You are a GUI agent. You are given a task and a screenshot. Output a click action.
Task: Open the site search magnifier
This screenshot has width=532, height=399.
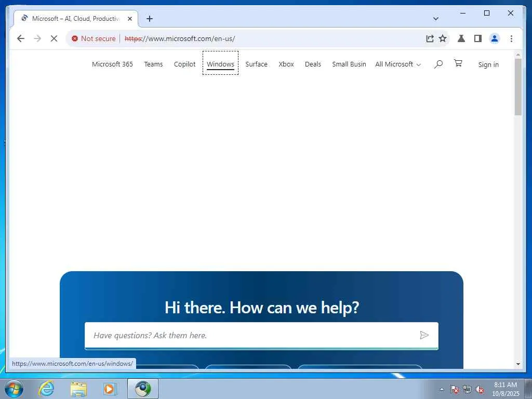[438, 64]
